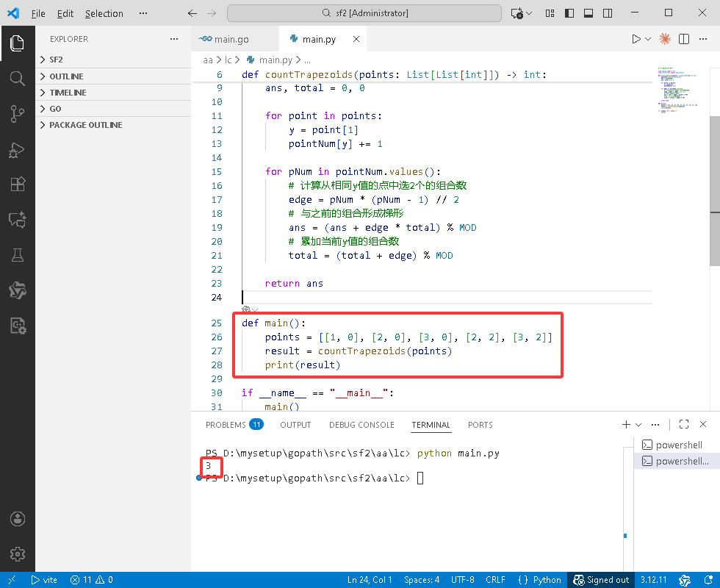720x588 pixels.
Task: Toggle the Primary Side Bar
Action: coord(569,13)
